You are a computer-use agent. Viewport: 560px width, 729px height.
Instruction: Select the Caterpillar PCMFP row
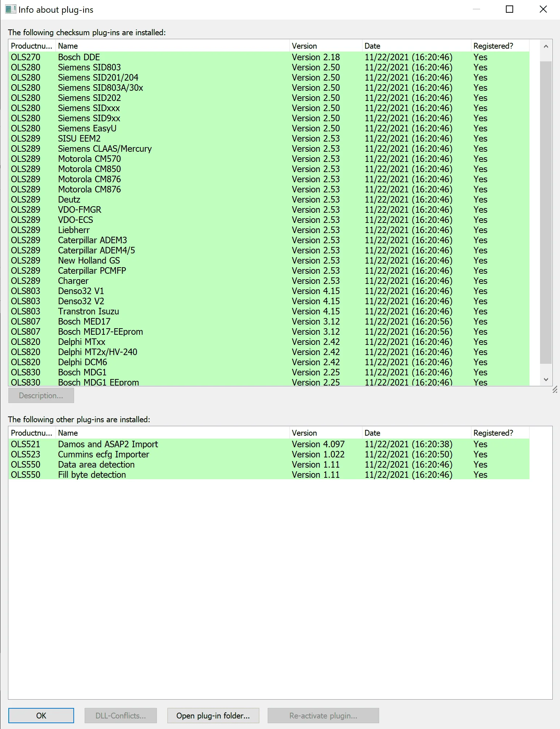(269, 270)
